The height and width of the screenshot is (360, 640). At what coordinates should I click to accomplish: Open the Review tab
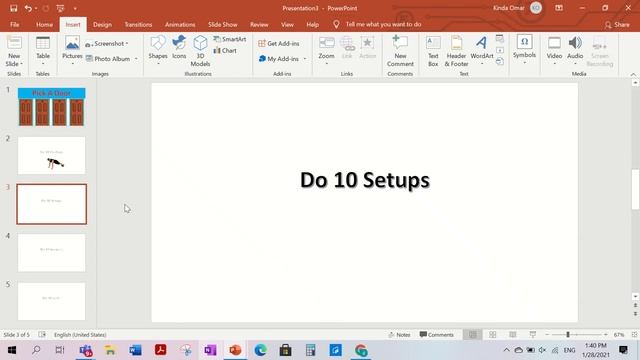[259, 24]
